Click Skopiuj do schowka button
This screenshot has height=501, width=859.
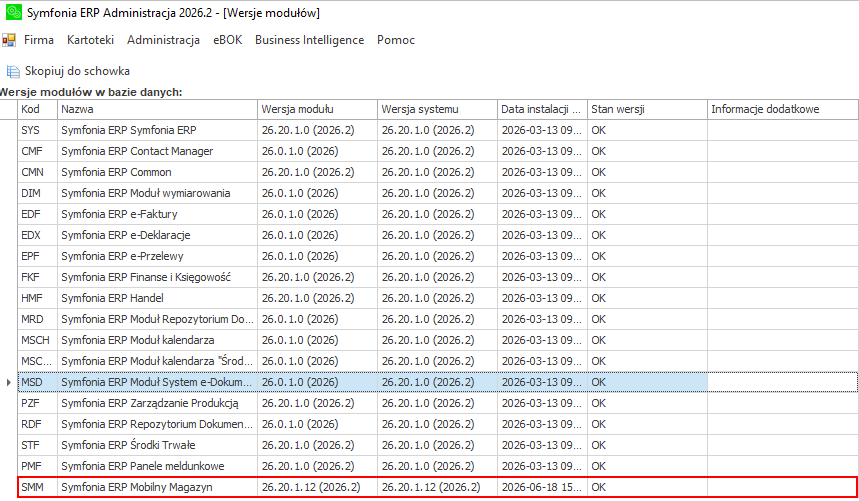68,71
